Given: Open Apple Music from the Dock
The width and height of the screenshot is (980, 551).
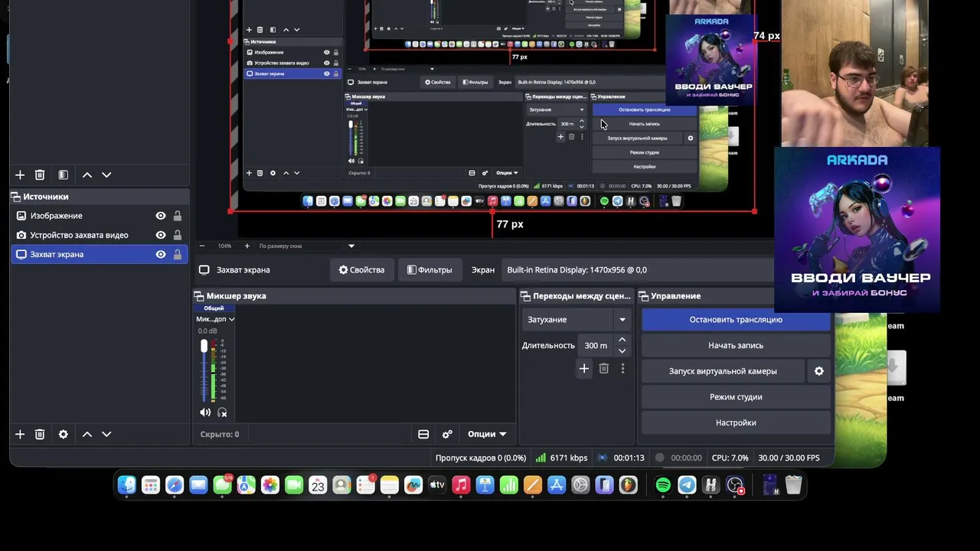Looking at the screenshot, I should pos(461,485).
